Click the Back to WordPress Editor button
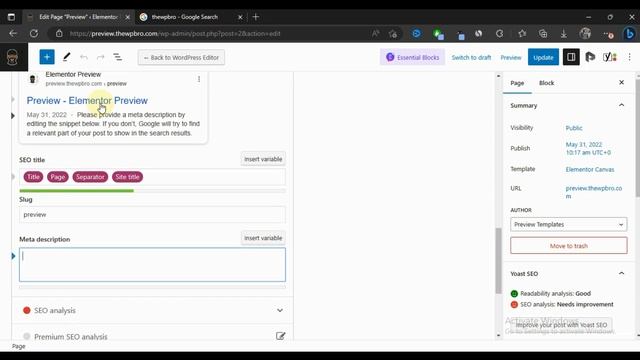This screenshot has height=360, width=640. [181, 58]
